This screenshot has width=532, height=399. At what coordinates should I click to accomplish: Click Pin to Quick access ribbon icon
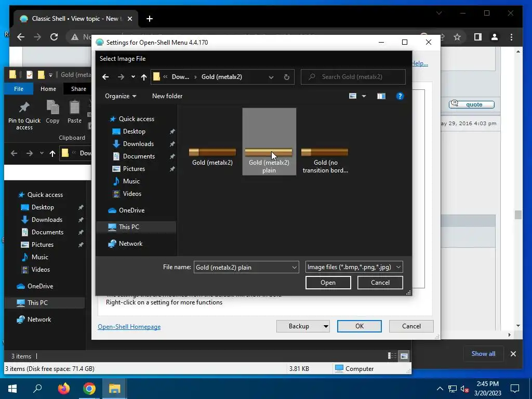pos(24,115)
